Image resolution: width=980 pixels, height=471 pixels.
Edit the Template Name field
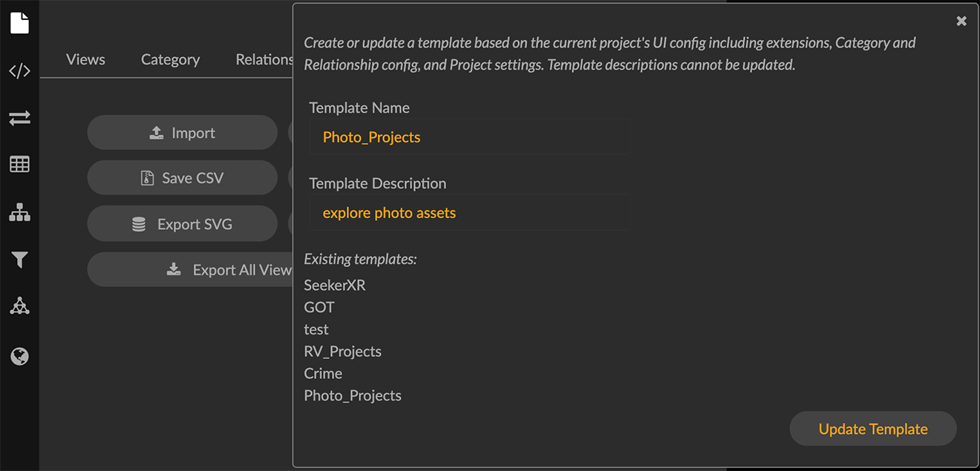point(469,136)
